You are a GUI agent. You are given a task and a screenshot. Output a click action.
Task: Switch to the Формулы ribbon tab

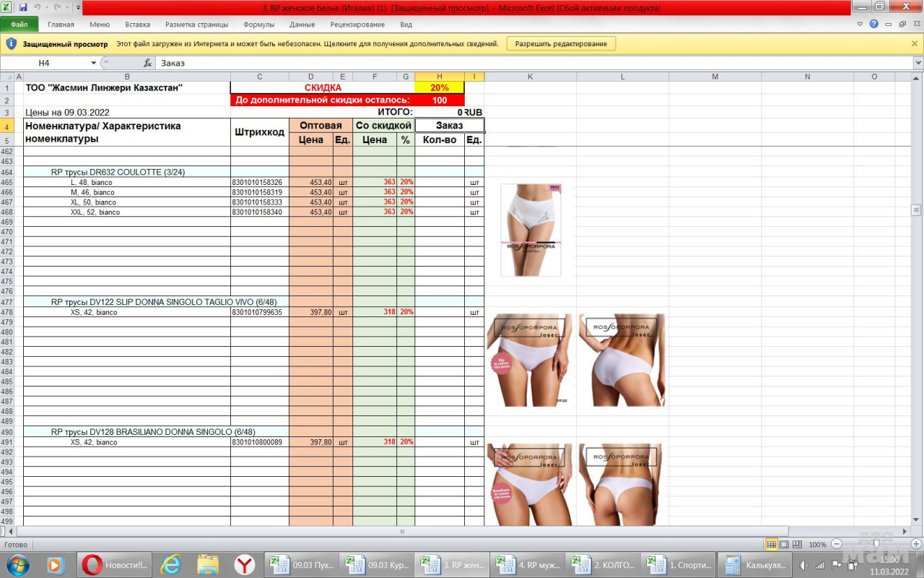point(258,25)
